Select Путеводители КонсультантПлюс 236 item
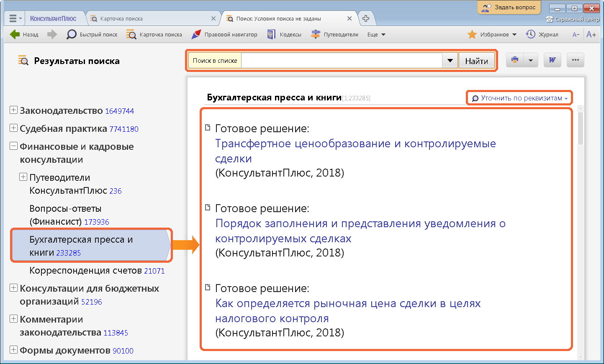 point(75,184)
